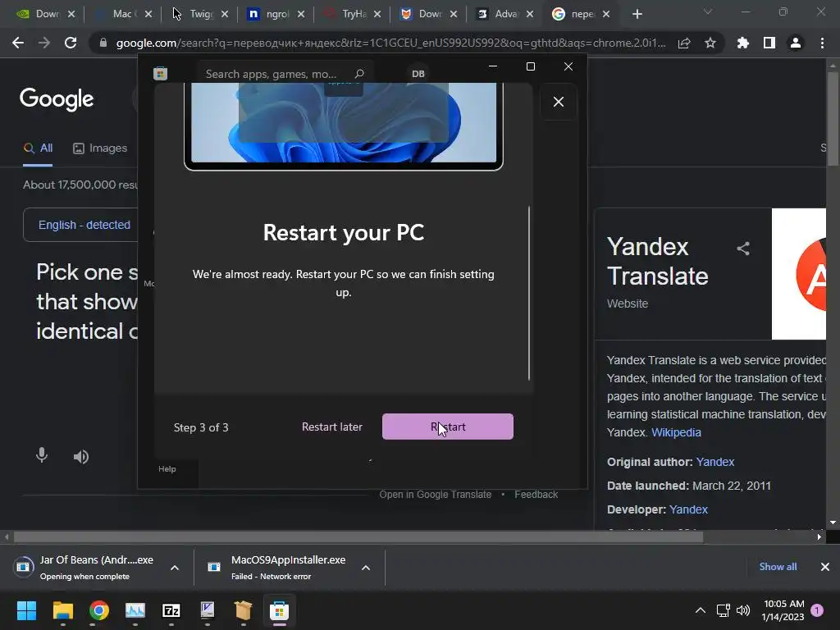Screen dimensions: 840x630
Task: Open MacOS9AppInstaller.exe download options chevron
Action: (x=366, y=568)
